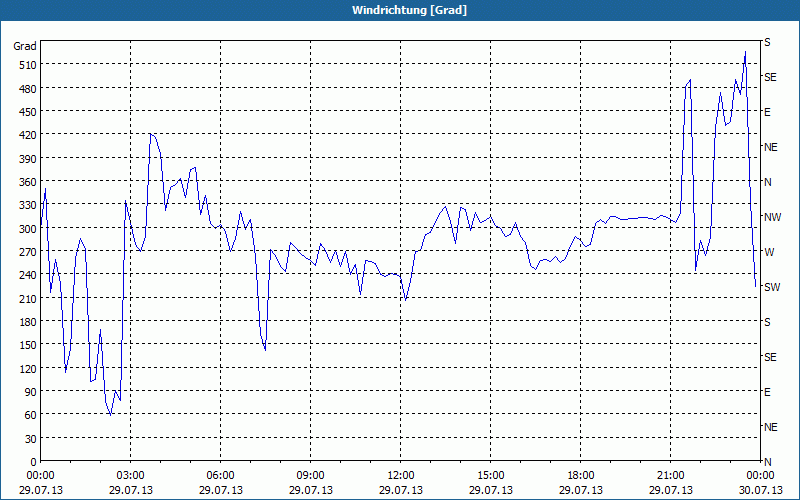Click the 240 y-axis value

(28, 275)
